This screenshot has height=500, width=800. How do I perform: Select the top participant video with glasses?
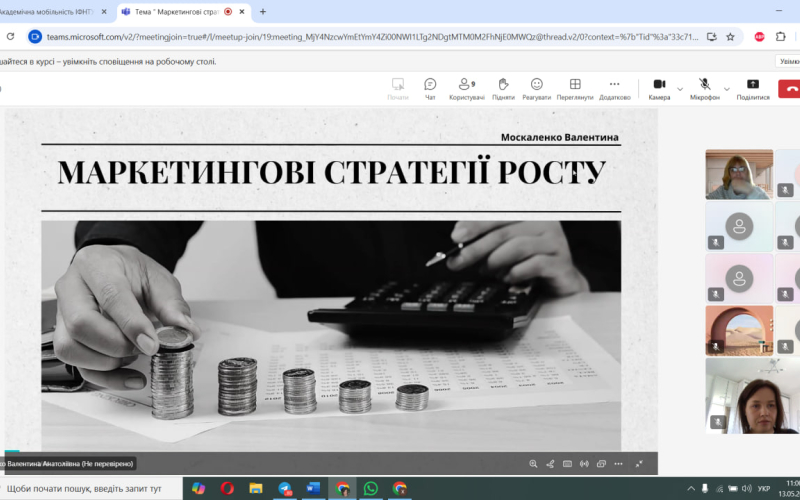(x=739, y=174)
